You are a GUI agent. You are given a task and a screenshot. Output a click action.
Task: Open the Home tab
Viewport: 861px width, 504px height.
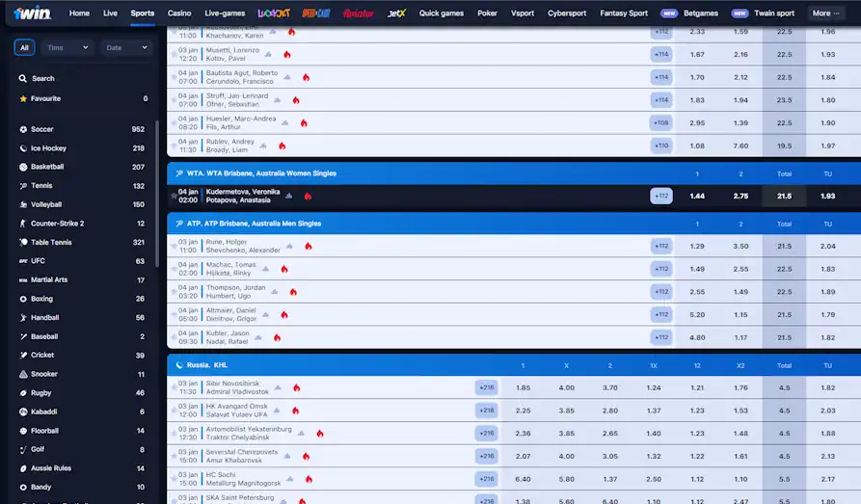click(x=79, y=13)
